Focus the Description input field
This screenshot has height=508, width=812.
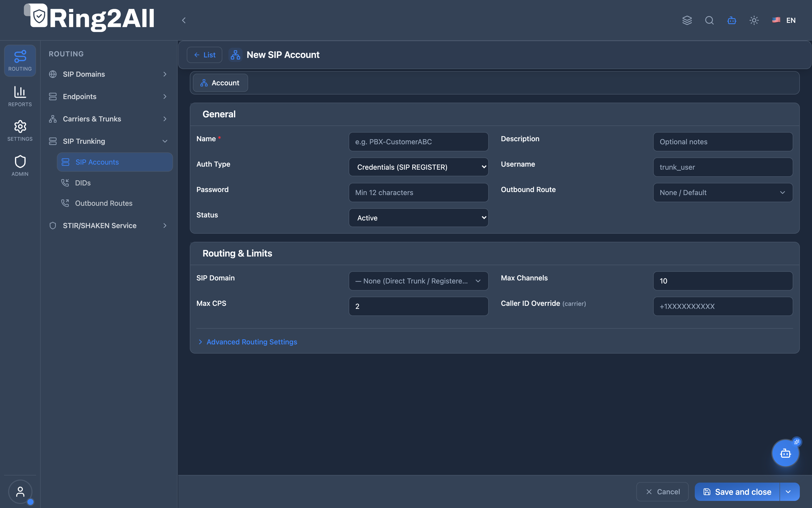tap(723, 142)
